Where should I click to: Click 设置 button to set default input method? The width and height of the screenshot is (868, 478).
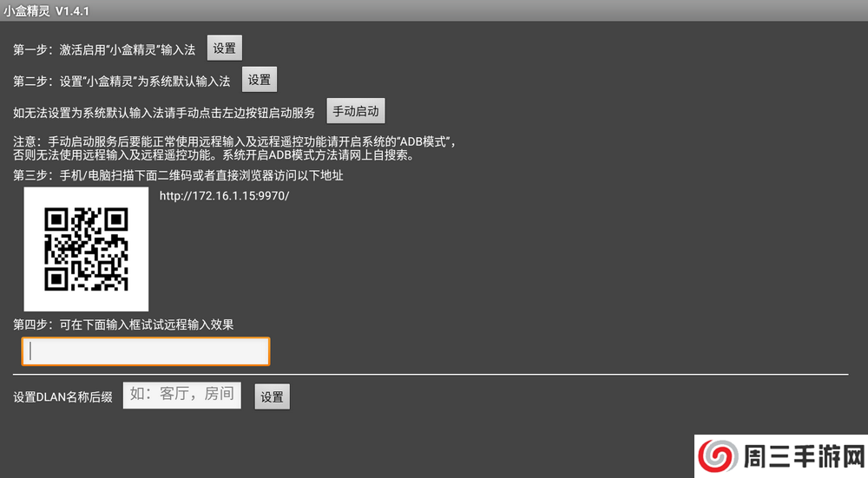(x=259, y=80)
